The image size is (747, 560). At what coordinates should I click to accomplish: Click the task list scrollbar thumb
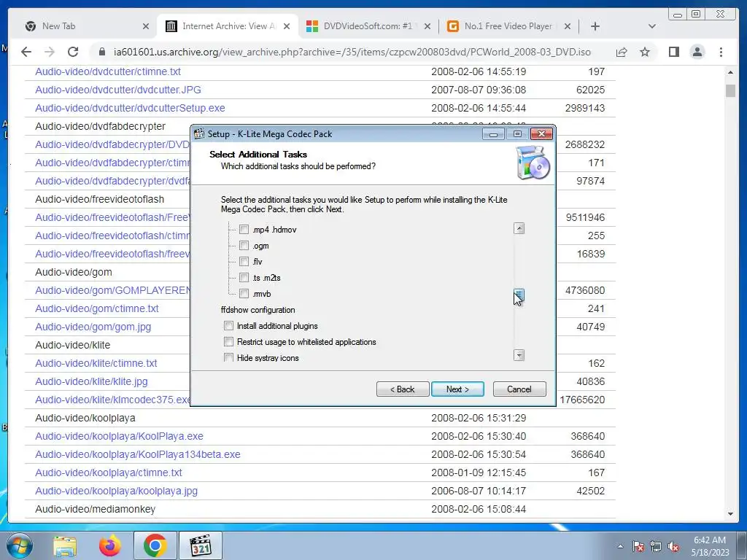click(x=519, y=295)
